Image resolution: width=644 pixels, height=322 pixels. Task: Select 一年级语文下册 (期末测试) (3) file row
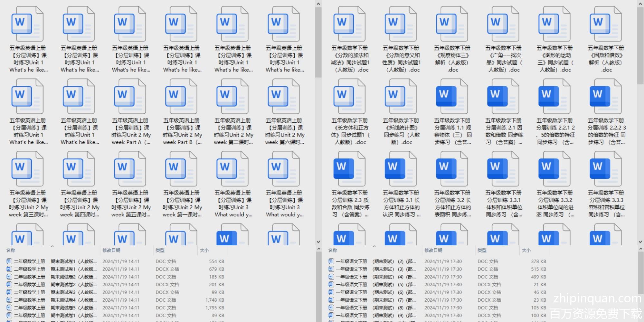437,269
